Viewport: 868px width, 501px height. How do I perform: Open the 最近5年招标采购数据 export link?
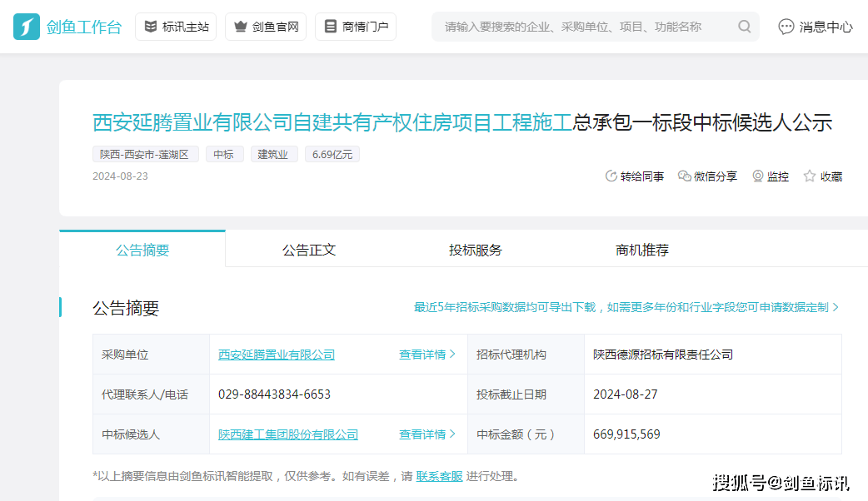point(626,307)
